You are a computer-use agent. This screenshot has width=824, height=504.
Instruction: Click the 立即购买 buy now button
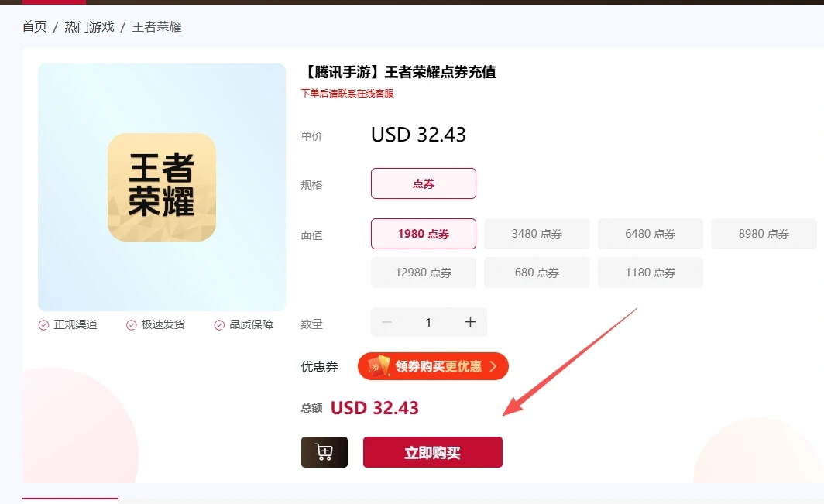pos(432,452)
